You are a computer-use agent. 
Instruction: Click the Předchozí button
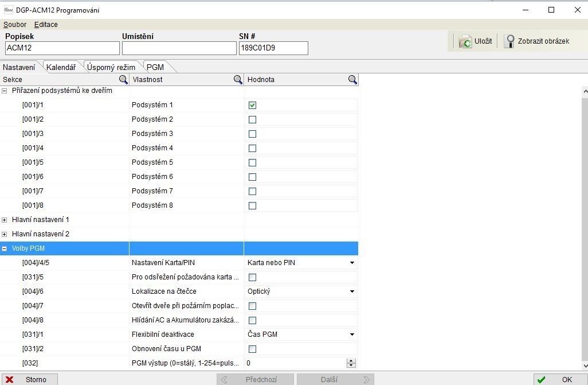coord(255,379)
